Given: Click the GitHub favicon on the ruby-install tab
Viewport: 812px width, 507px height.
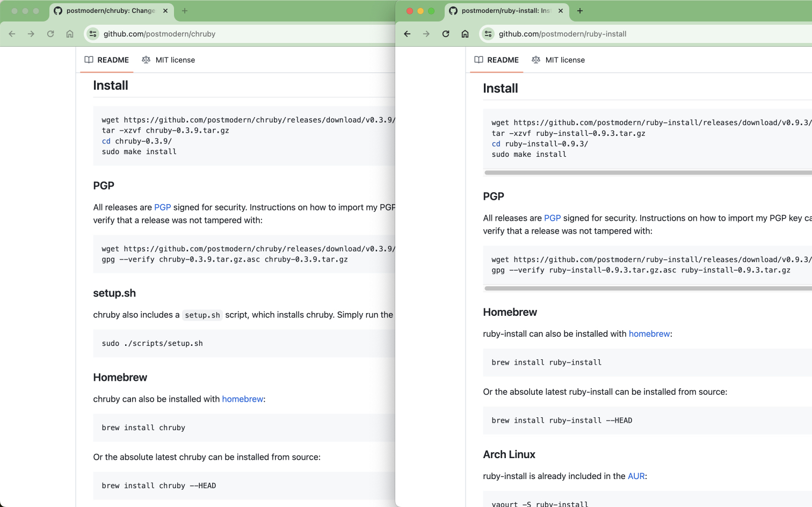Looking at the screenshot, I should coord(453,11).
